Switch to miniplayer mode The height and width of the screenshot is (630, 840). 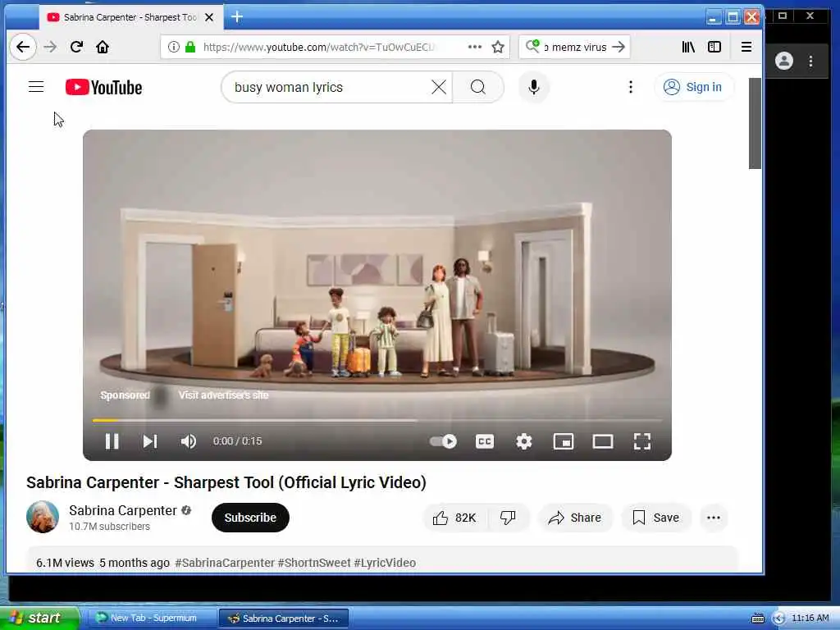click(x=563, y=441)
